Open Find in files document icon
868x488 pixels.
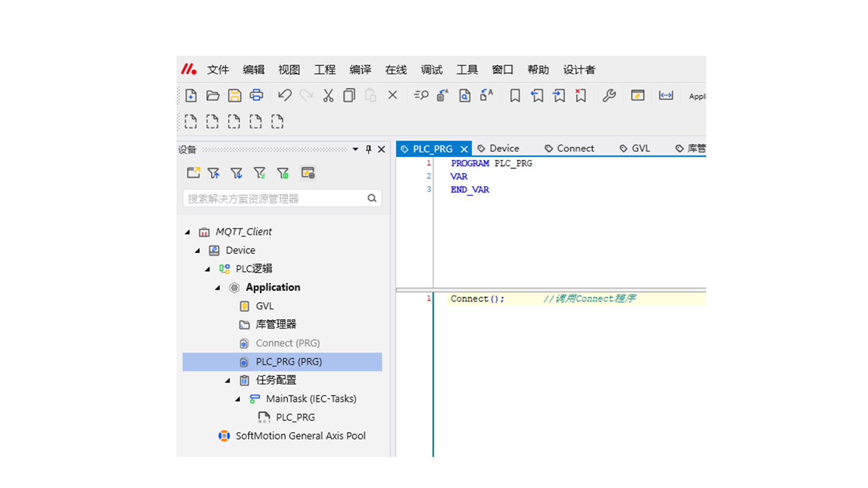pyautogui.click(x=465, y=95)
